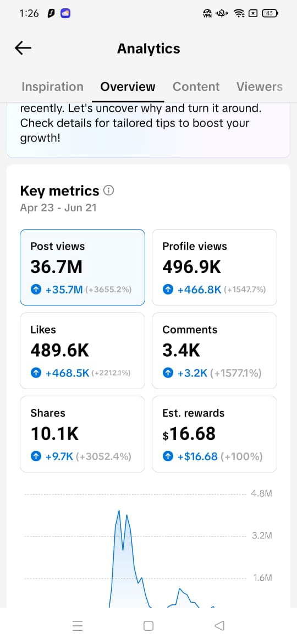The height and width of the screenshot is (644, 297).
Task: Switch to the Content tab
Action: [x=196, y=86]
